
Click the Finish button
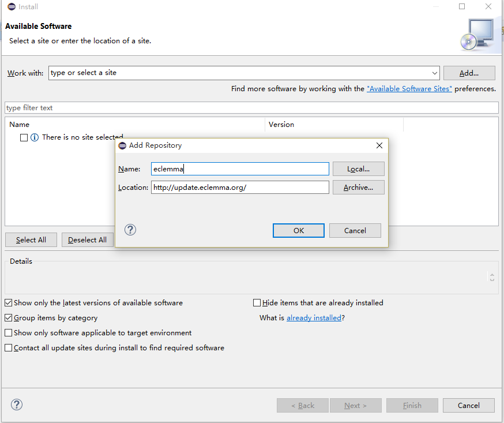coord(412,405)
